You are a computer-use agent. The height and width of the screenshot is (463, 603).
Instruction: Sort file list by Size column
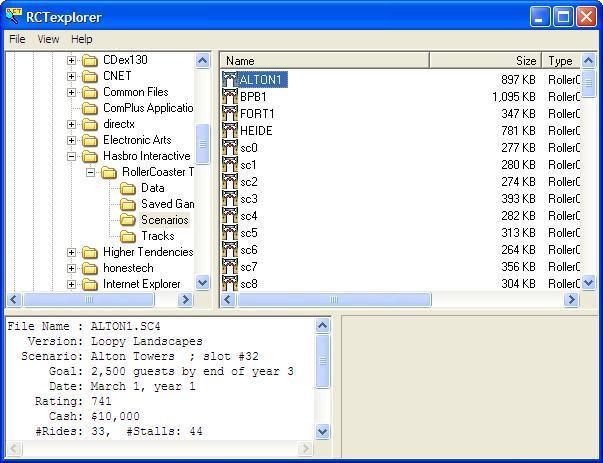[485, 61]
